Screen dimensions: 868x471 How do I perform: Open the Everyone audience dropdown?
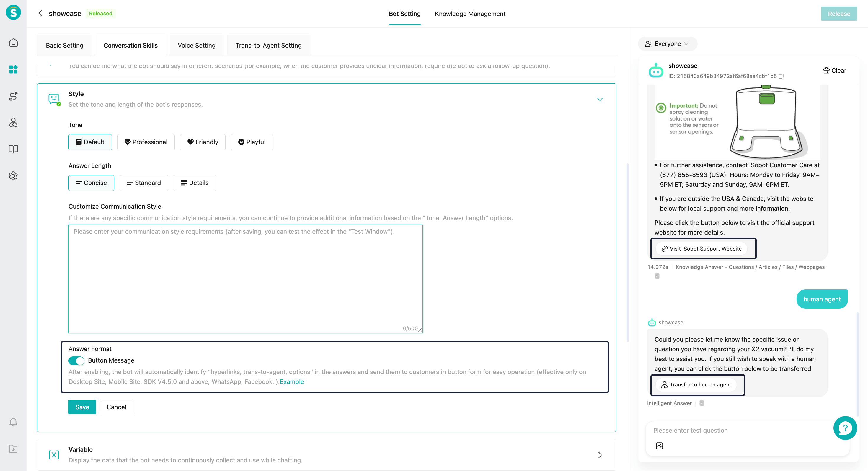(667, 44)
